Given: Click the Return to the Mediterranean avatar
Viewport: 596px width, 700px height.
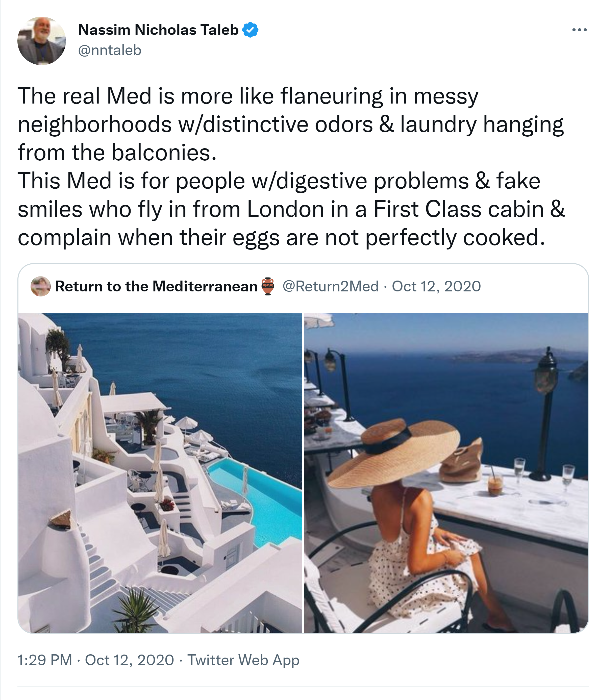Looking at the screenshot, I should click(41, 286).
